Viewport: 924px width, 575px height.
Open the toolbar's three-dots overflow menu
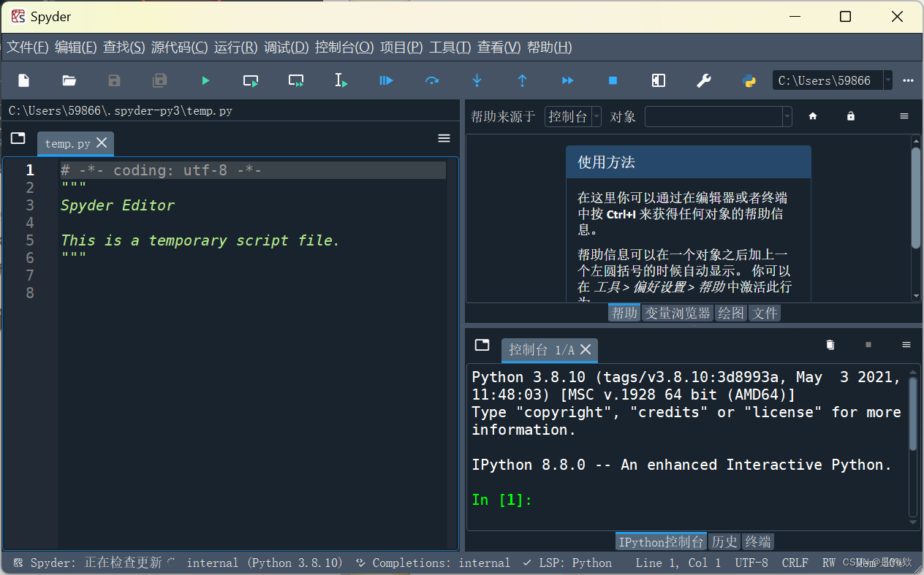tap(909, 80)
